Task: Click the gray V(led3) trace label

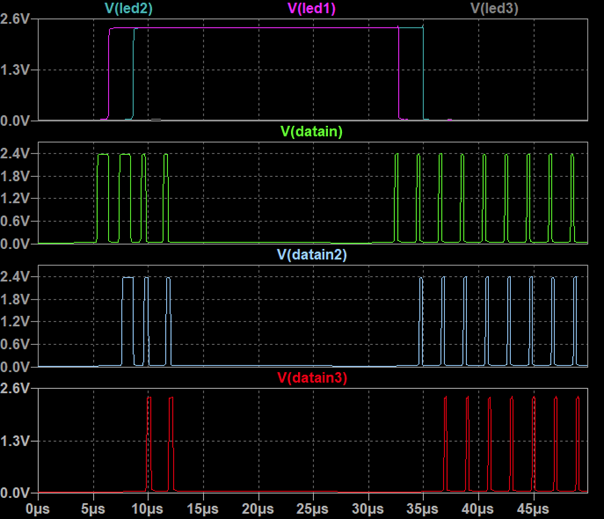Action: (495, 8)
